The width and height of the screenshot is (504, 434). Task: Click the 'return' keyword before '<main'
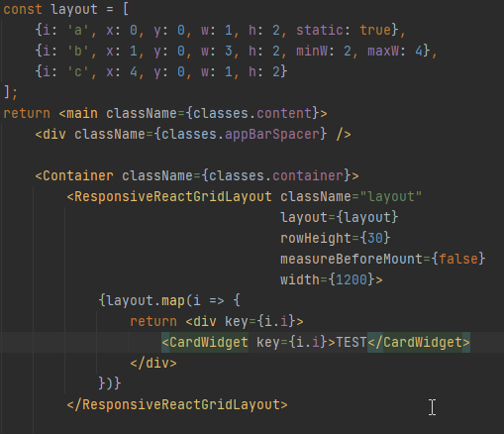(x=27, y=114)
